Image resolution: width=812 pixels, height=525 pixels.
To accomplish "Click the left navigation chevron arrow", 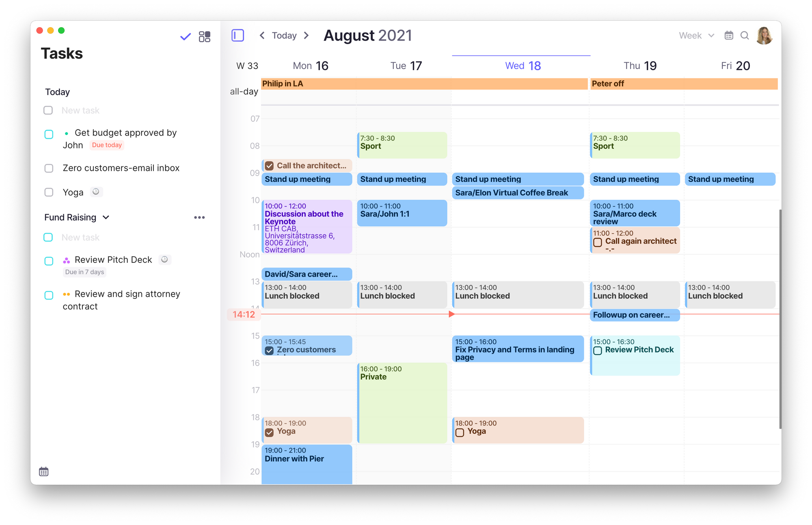I will pos(263,35).
